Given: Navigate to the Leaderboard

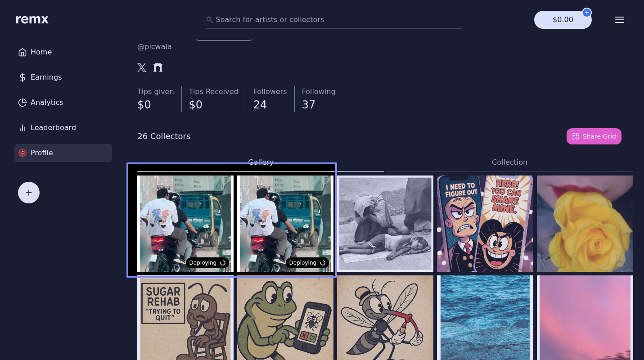Looking at the screenshot, I should click(x=53, y=128).
